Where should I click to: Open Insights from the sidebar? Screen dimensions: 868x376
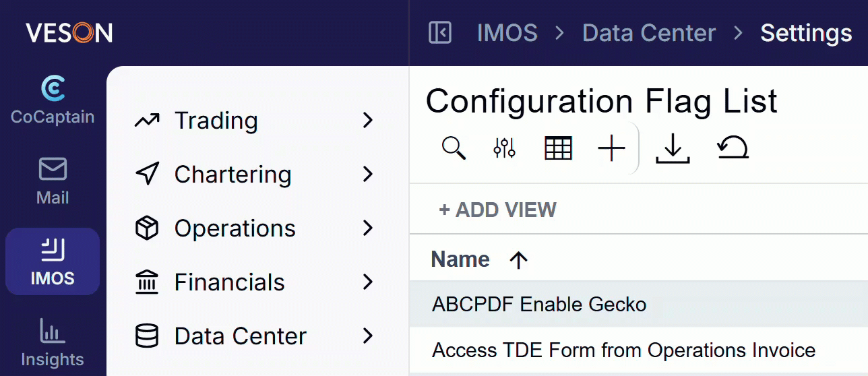click(53, 342)
